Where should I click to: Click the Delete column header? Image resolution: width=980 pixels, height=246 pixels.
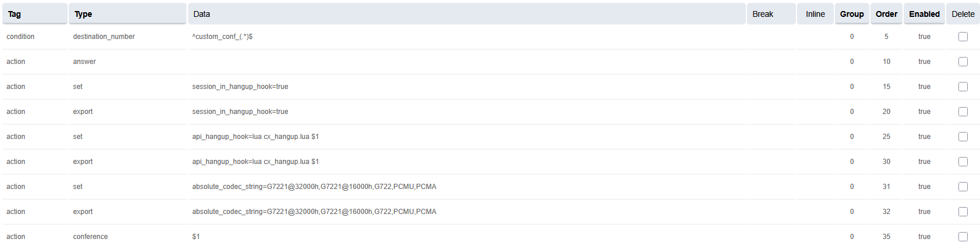click(x=963, y=14)
